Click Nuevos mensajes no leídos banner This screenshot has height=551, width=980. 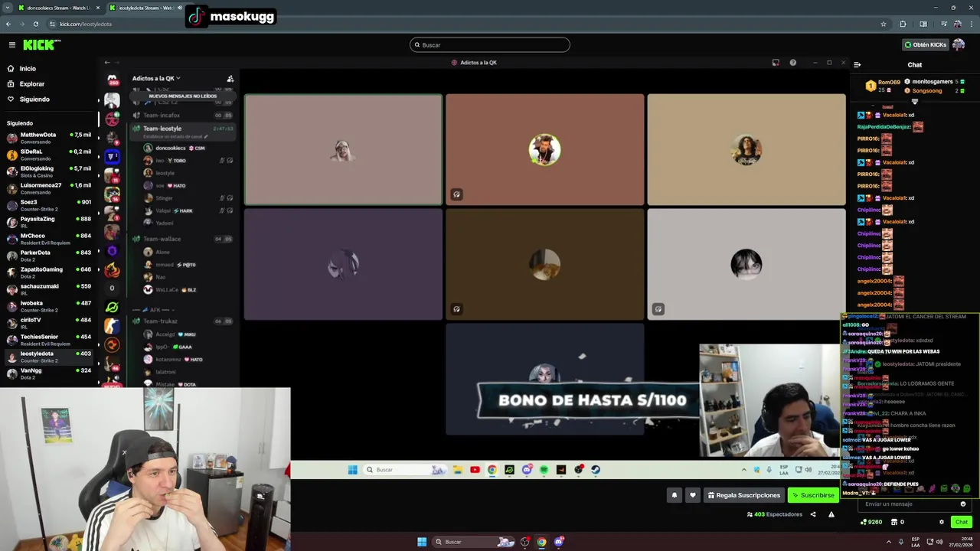pyautogui.click(x=182, y=96)
